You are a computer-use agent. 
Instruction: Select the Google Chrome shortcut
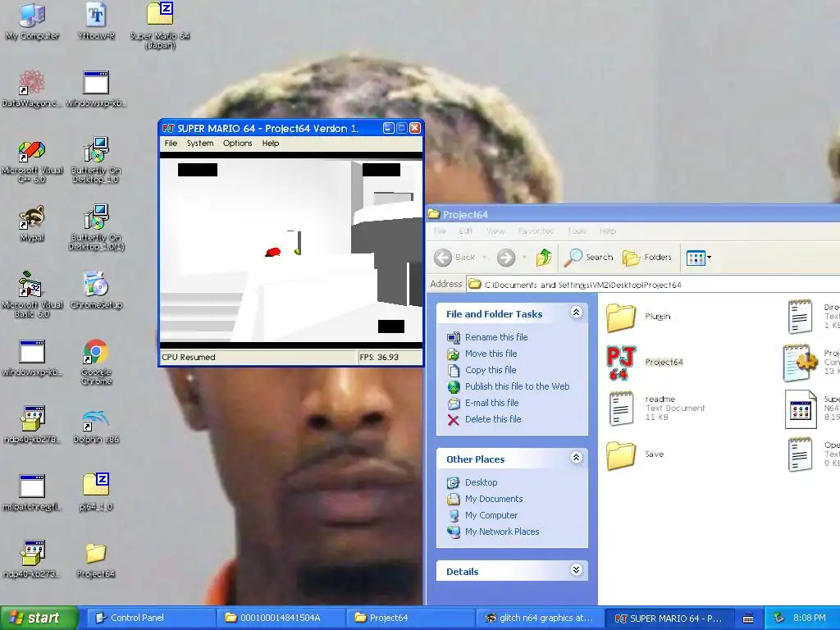point(97,362)
